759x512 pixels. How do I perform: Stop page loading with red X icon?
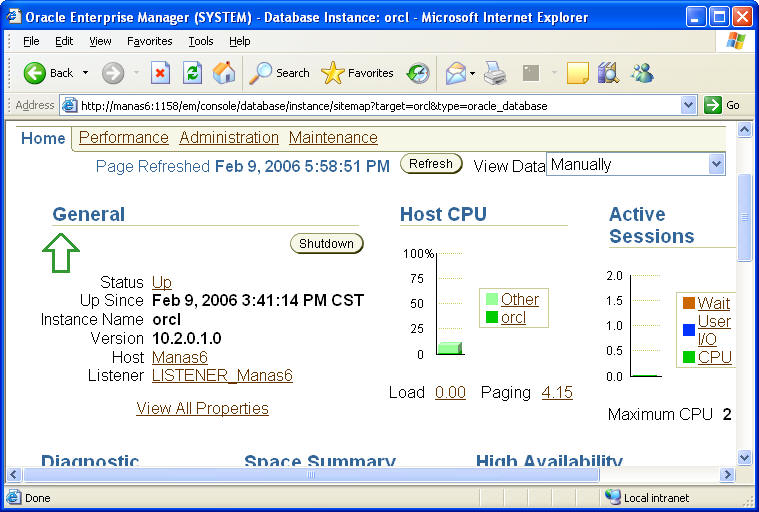pyautogui.click(x=160, y=73)
